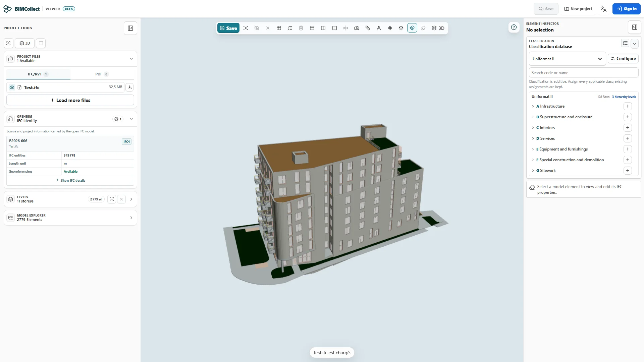This screenshot has height=362, width=644.
Task: Click the trash delete icon
Action: tap(301, 28)
